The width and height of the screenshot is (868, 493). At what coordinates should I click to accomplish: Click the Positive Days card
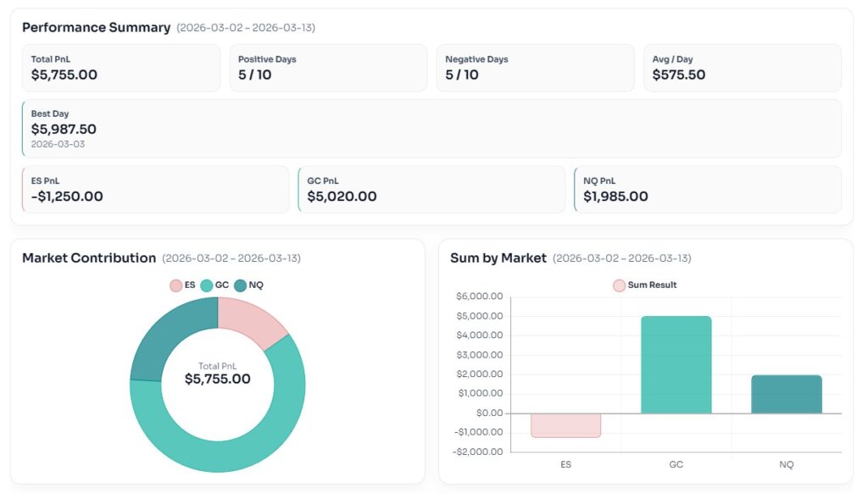(328, 68)
